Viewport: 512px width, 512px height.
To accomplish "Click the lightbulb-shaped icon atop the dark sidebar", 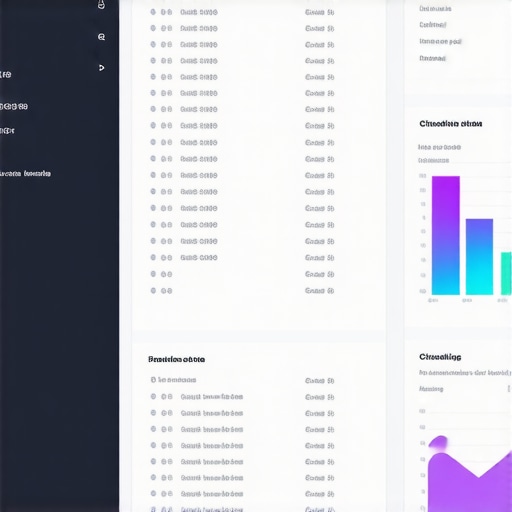I will pos(101,4).
